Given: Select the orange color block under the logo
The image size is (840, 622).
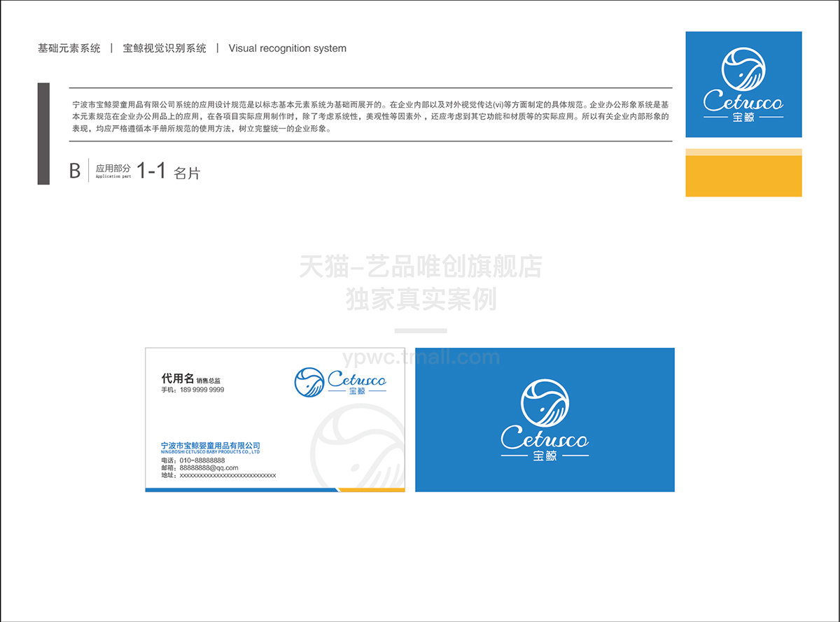Looking at the screenshot, I should click(x=743, y=176).
